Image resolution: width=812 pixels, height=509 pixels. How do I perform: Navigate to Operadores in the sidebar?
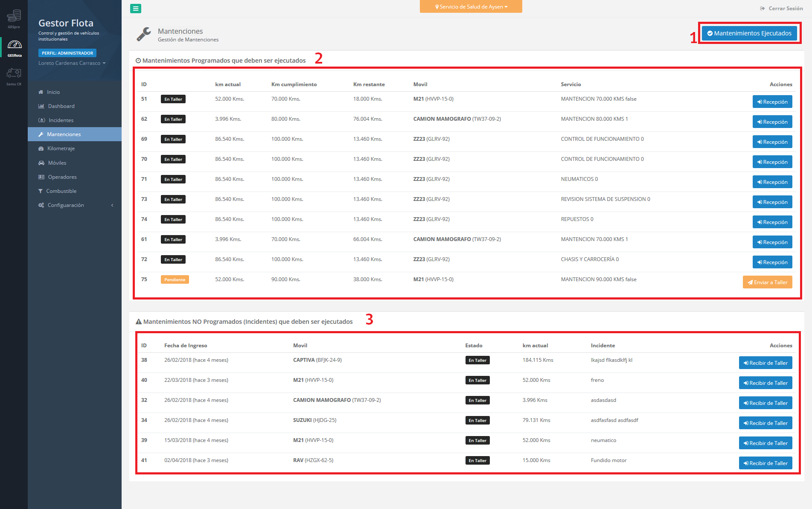tap(62, 177)
